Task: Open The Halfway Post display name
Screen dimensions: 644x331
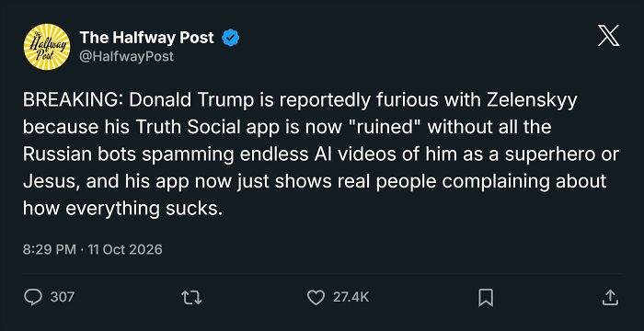Action: pyautogui.click(x=146, y=38)
